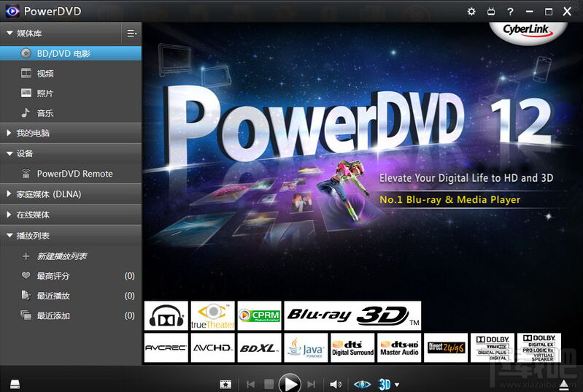This screenshot has width=583, height=392.
Task: Open the media library view options menu
Action: [x=131, y=34]
